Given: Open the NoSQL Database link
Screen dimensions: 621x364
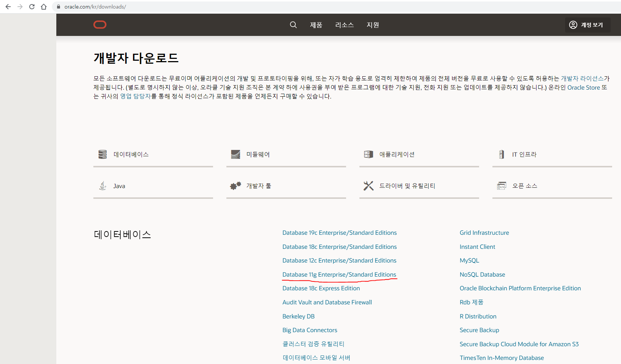Looking at the screenshot, I should pos(482,274).
